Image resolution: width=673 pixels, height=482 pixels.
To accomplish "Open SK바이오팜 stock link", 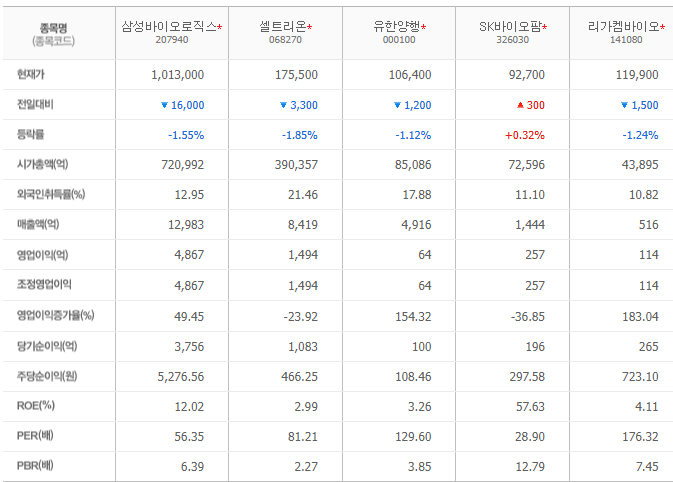I will pos(510,27).
